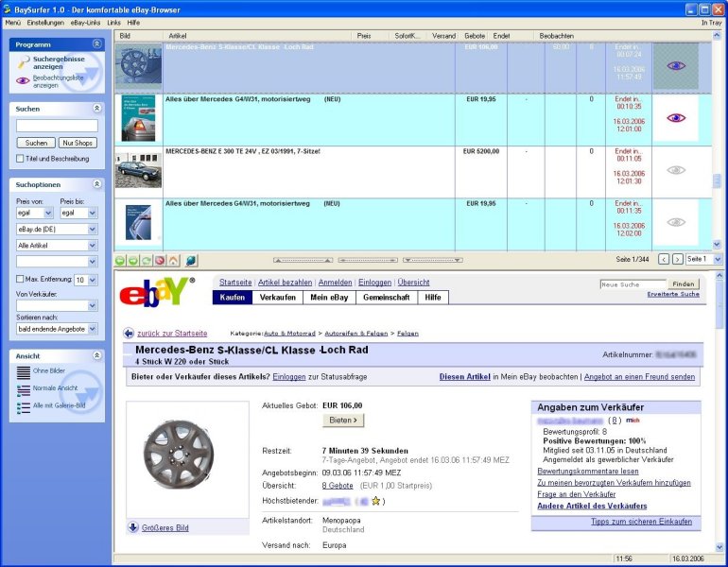Toggle watch eye for row ending 12:01:00
This screenshot has height=567, width=728.
point(676,118)
